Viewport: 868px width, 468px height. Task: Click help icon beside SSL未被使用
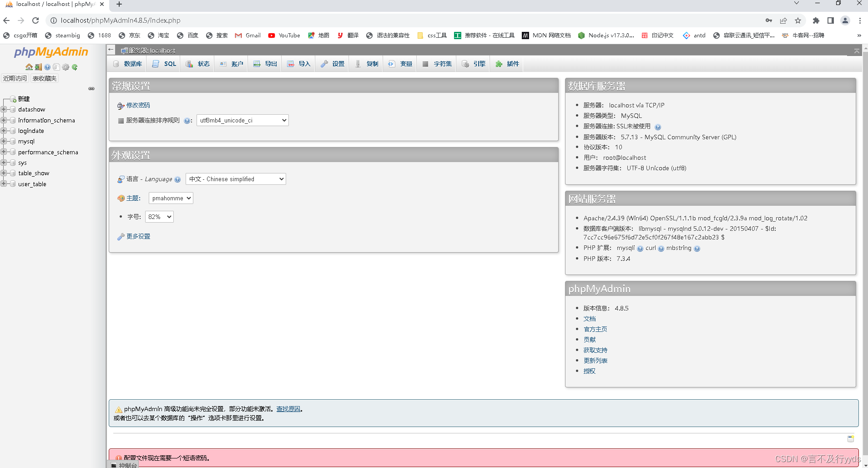[658, 127]
